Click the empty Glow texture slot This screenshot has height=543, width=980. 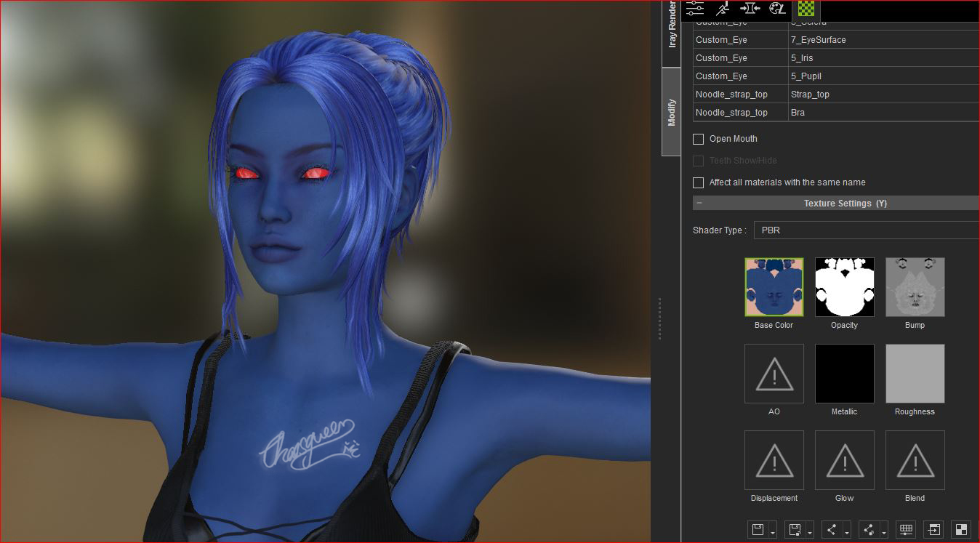click(x=845, y=460)
